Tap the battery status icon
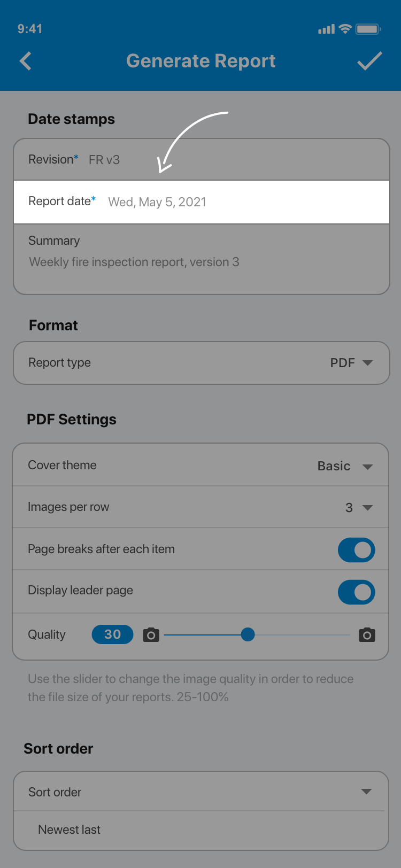 tap(368, 29)
